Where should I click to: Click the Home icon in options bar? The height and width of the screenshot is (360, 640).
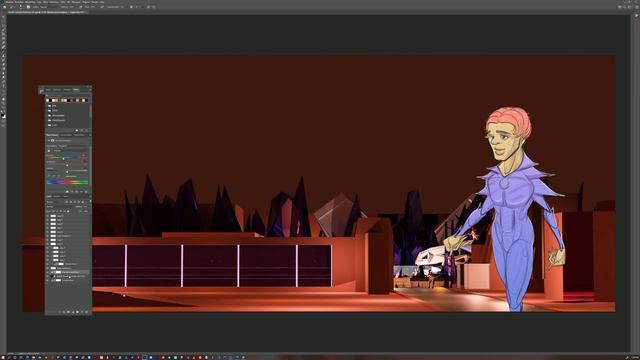pyautogui.click(x=4, y=7)
